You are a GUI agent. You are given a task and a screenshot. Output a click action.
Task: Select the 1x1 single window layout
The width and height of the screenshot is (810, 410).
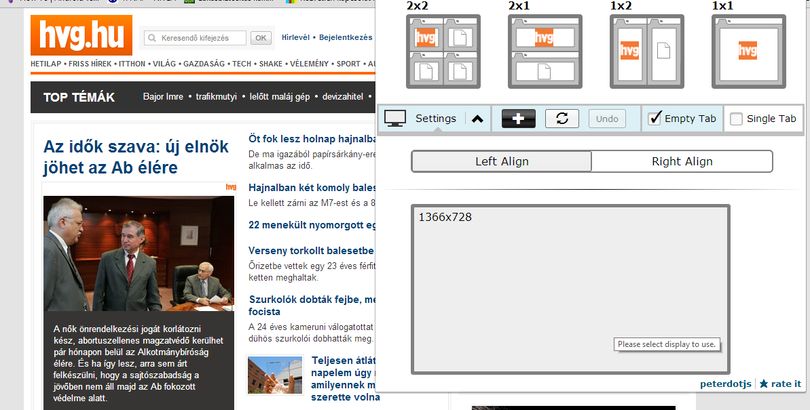pyautogui.click(x=749, y=51)
